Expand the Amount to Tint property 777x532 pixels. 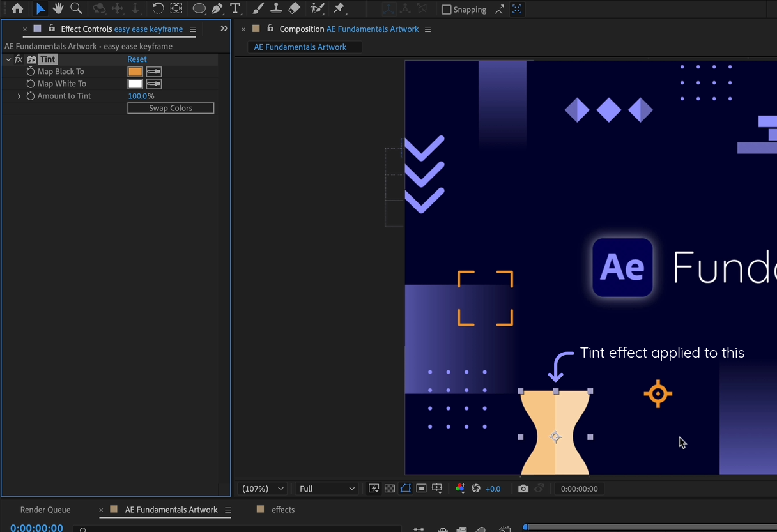click(x=19, y=96)
